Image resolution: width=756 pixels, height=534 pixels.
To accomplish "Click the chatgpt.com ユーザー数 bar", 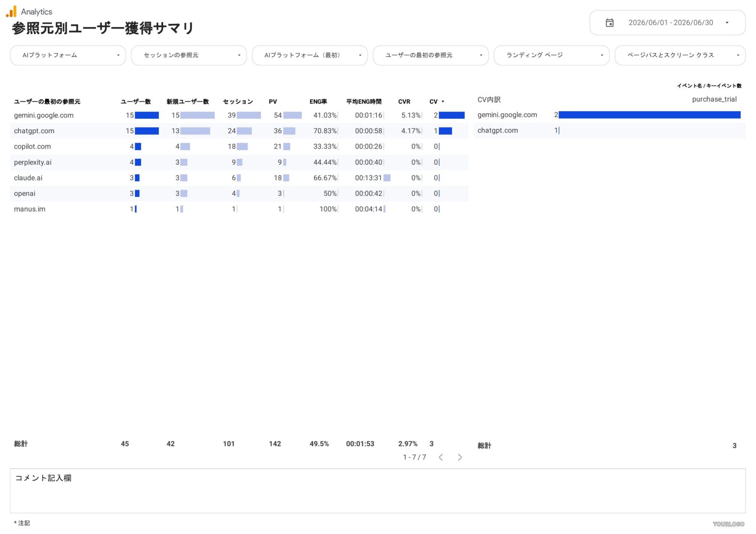I will click(147, 131).
